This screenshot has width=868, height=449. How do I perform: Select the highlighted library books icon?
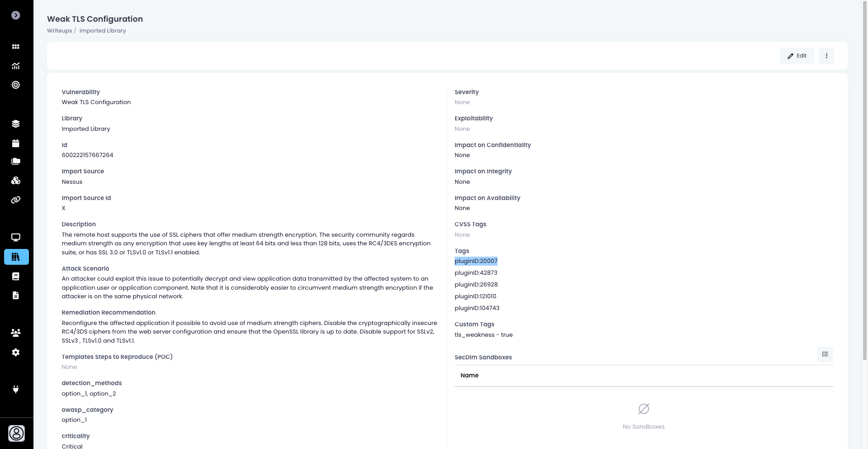(x=16, y=257)
